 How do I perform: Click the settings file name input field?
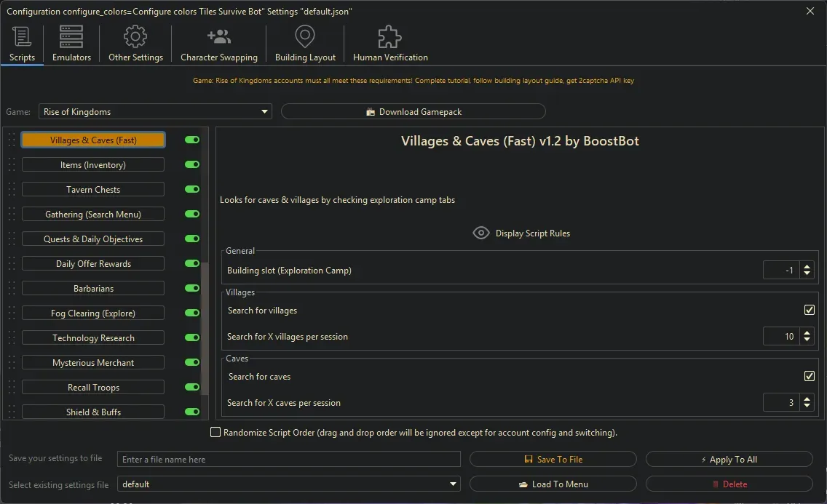(x=289, y=460)
